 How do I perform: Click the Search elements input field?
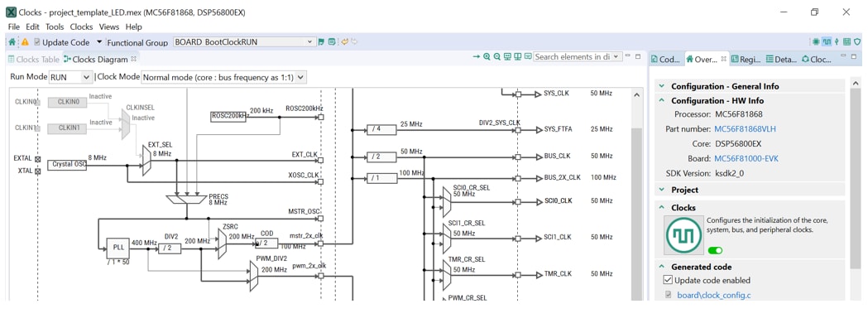[x=573, y=56]
